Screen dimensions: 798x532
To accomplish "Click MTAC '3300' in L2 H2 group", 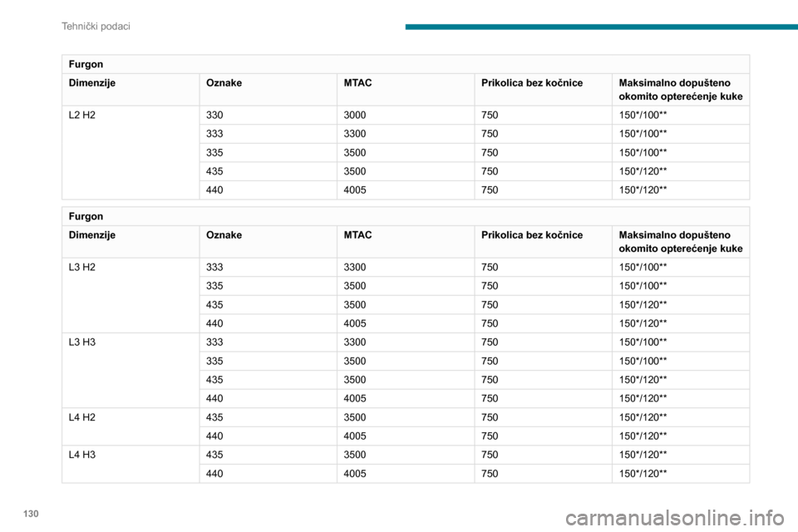I will tap(355, 134).
